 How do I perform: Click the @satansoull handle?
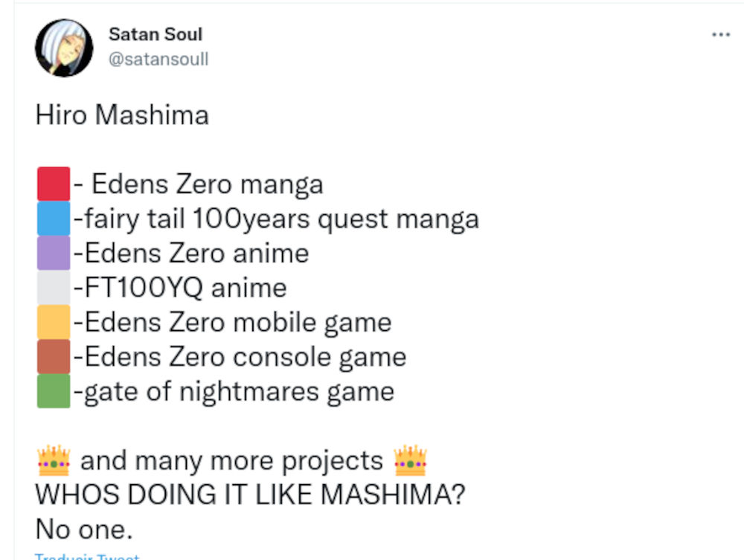158,59
